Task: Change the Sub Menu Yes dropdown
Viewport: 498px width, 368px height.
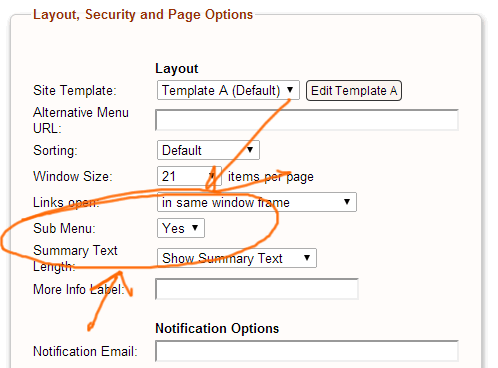Action: point(181,228)
